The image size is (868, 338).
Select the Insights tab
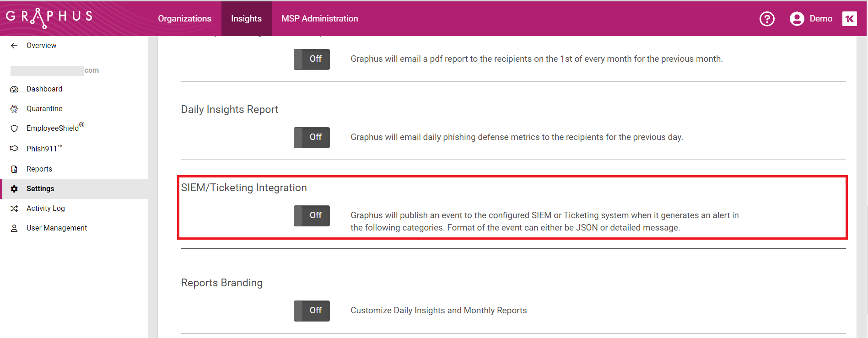[246, 19]
